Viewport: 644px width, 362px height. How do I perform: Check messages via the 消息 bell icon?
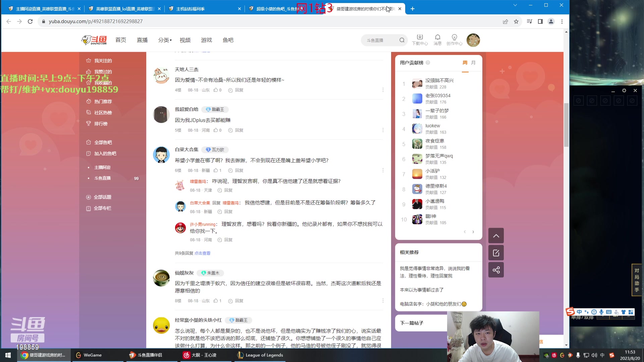pyautogui.click(x=437, y=40)
